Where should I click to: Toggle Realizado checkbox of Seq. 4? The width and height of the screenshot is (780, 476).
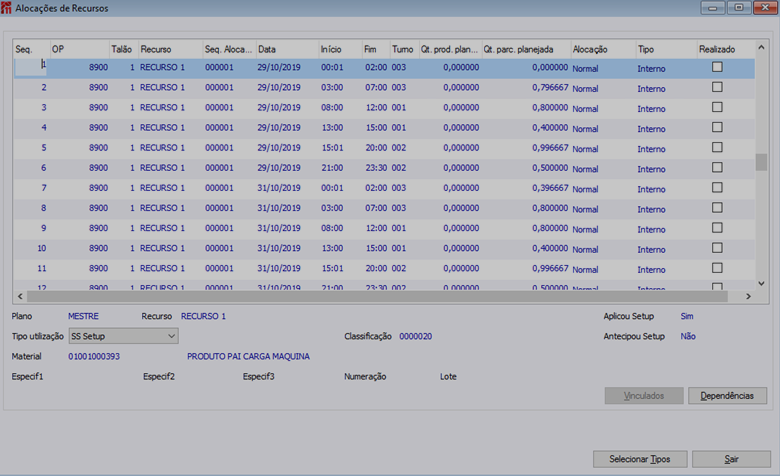tap(717, 127)
